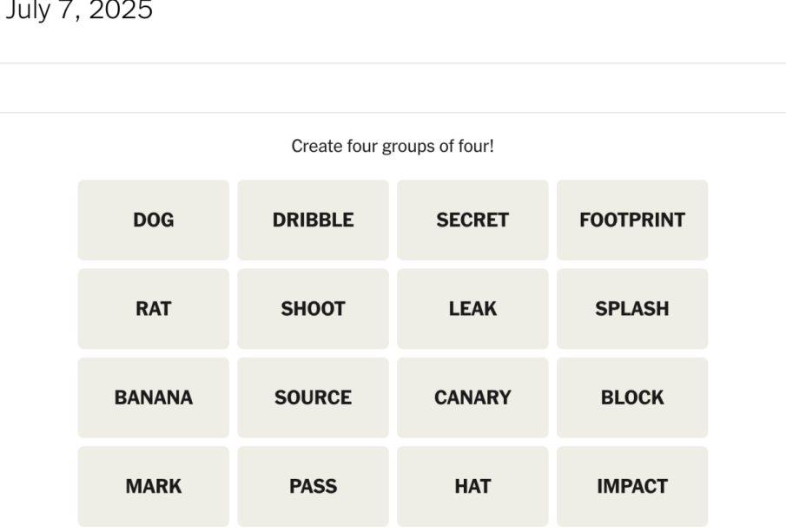Image resolution: width=786 pixels, height=532 pixels.
Task: Click the empty banner area between divider lines
Action: coord(393,89)
